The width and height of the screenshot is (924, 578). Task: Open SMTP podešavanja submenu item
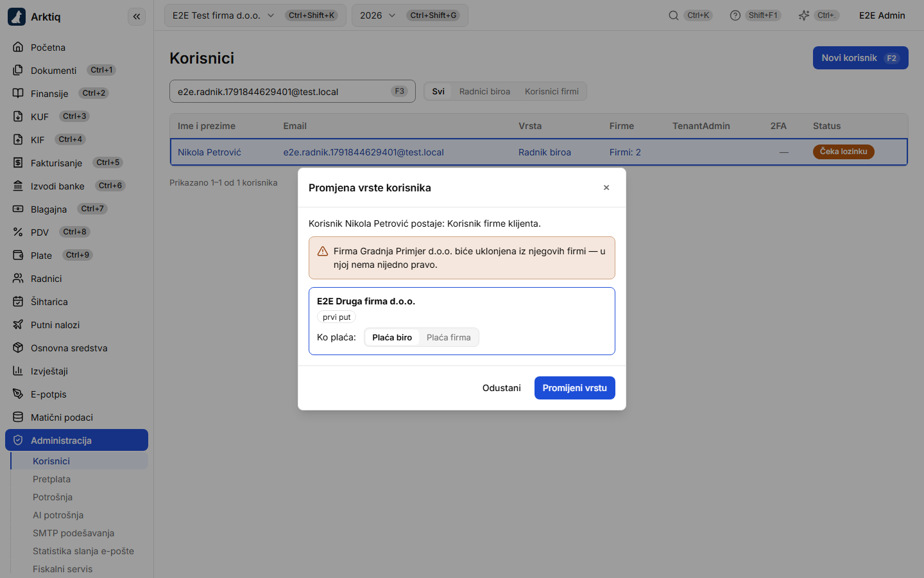73,533
